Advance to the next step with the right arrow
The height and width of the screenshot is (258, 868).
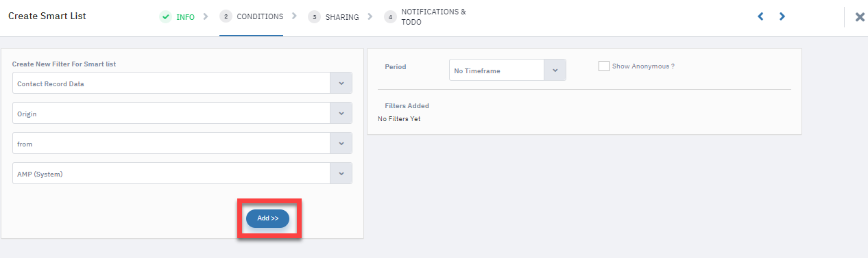click(782, 16)
